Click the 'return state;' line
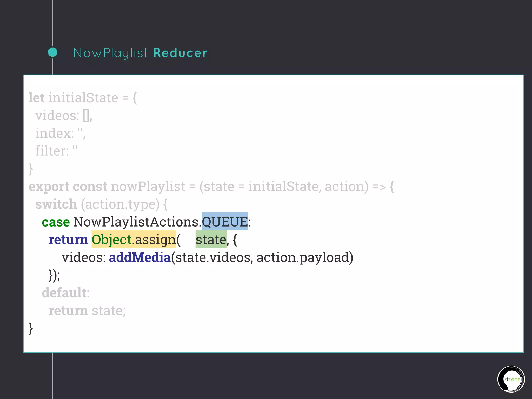Screen dimensions: 532x399 [x=87, y=311]
